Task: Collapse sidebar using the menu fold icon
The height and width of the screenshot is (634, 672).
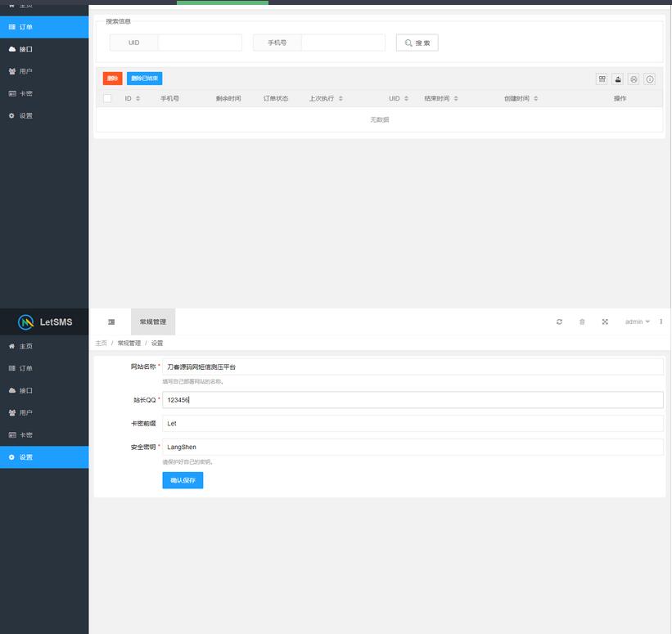Action: click(x=111, y=322)
